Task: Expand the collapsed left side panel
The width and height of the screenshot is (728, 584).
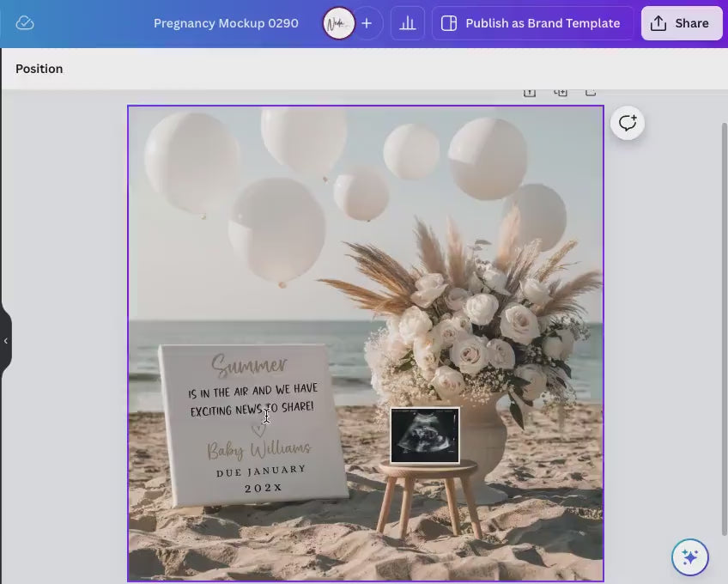Action: (6, 341)
